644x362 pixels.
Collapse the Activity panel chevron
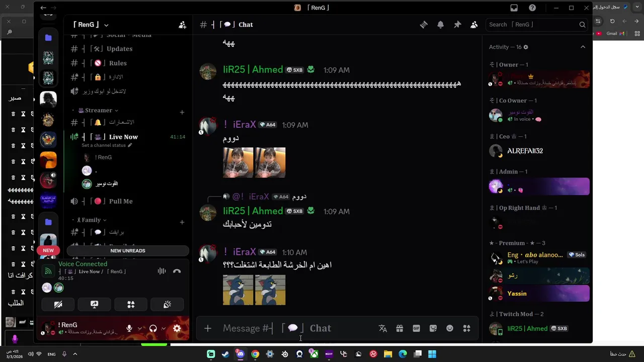click(583, 47)
